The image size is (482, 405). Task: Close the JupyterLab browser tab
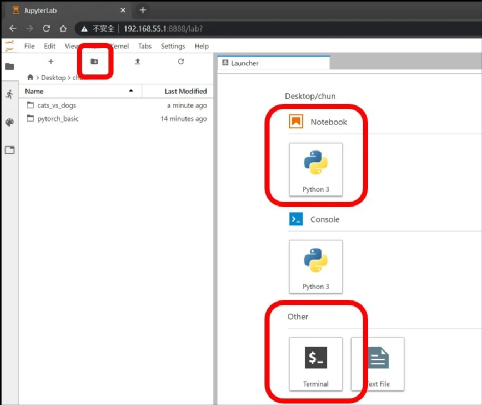click(123, 10)
